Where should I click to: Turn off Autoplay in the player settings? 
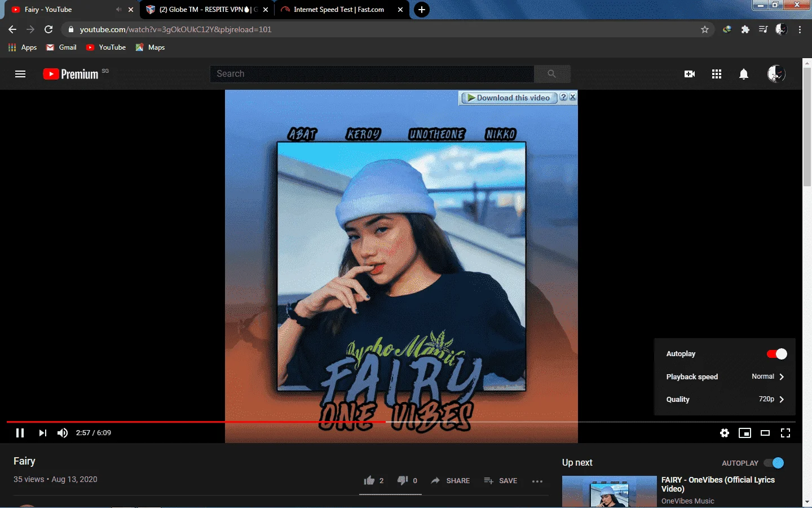tap(776, 354)
